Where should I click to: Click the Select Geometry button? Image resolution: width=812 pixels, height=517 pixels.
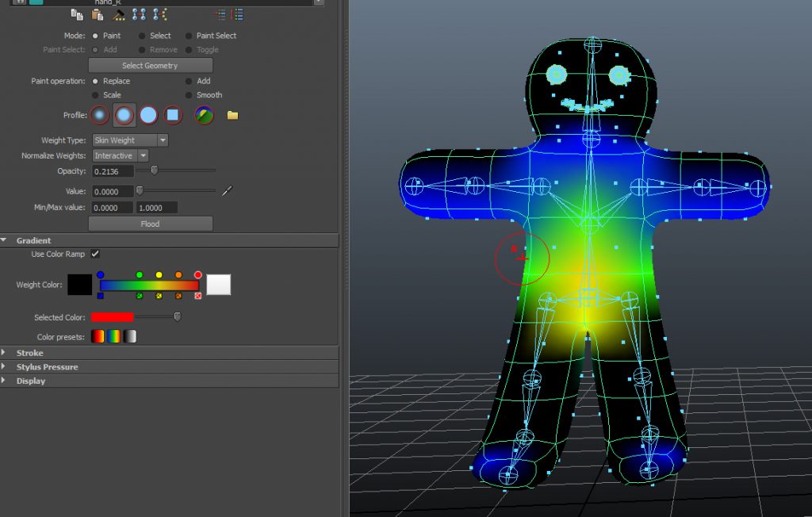coord(150,65)
